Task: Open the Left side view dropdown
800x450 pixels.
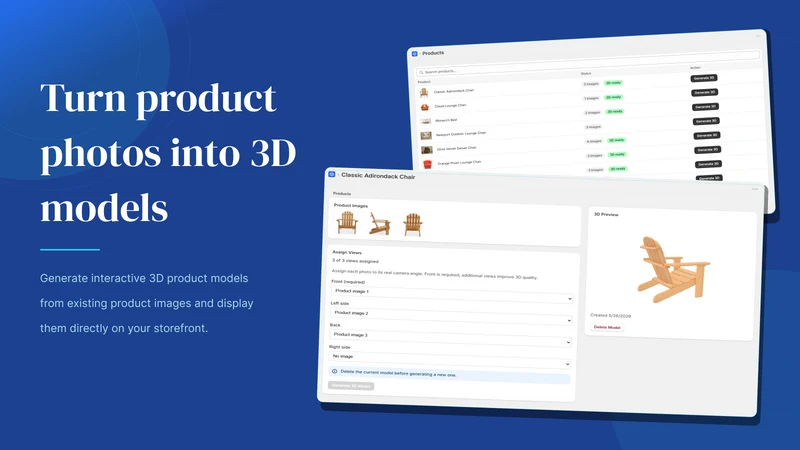Action: click(451, 316)
